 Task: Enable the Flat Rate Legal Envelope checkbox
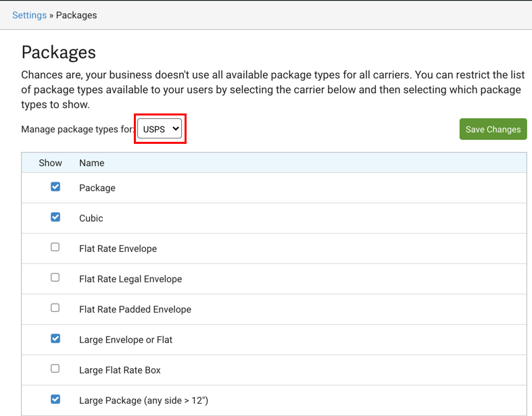tap(55, 278)
